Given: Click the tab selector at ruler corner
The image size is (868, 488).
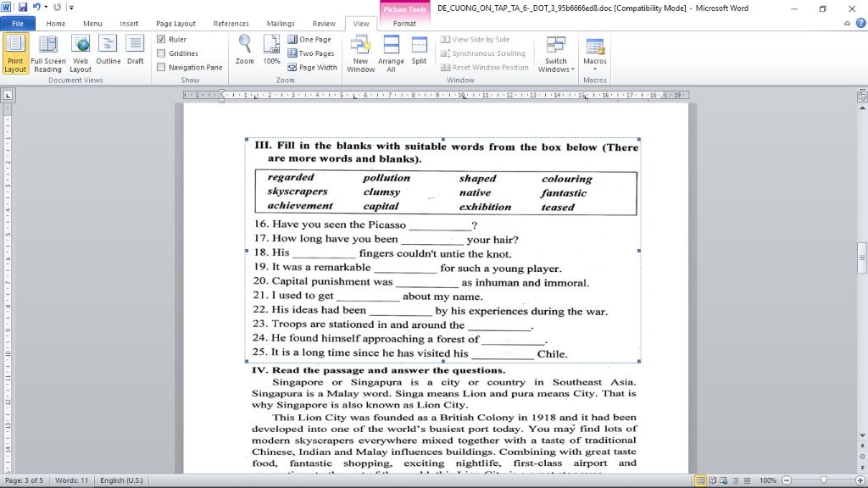Looking at the screenshot, I should 8,95.
